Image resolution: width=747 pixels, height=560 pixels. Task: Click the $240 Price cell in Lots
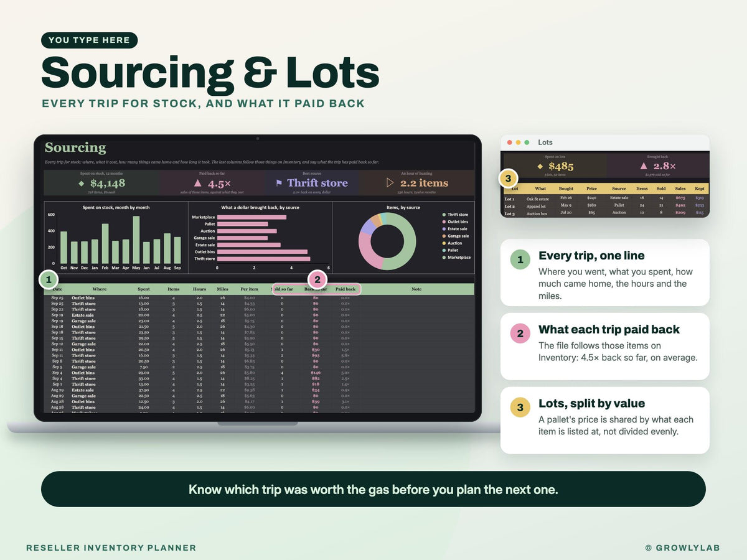pyautogui.click(x=591, y=198)
